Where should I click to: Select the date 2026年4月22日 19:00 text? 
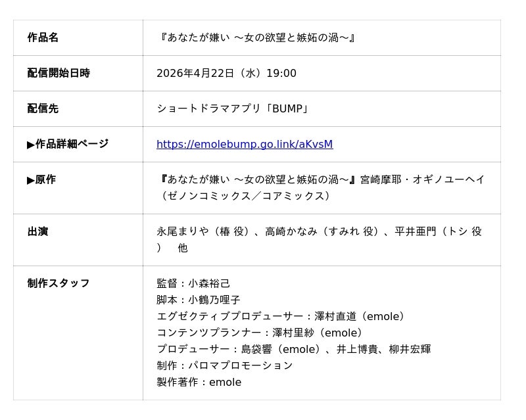pos(226,73)
